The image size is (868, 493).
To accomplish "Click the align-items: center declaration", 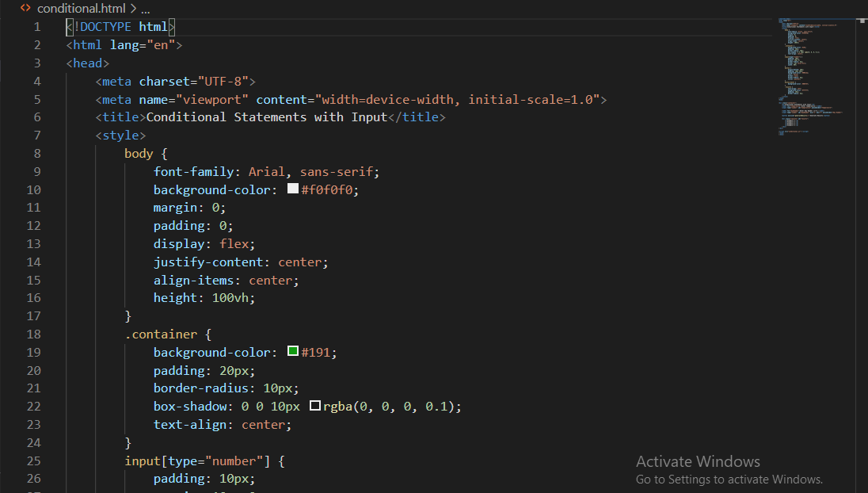I will click(x=227, y=281).
